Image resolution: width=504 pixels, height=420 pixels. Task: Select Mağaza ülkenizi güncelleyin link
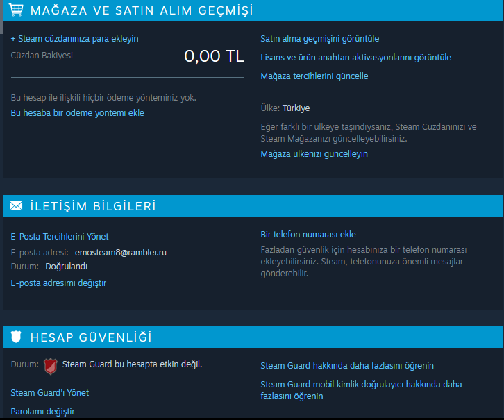pyautogui.click(x=314, y=154)
